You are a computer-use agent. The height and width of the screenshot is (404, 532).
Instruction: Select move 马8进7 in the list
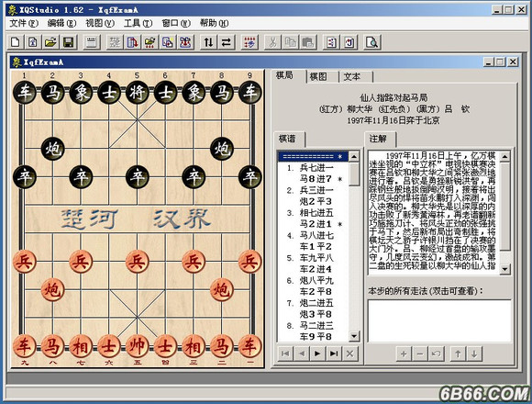pos(316,179)
